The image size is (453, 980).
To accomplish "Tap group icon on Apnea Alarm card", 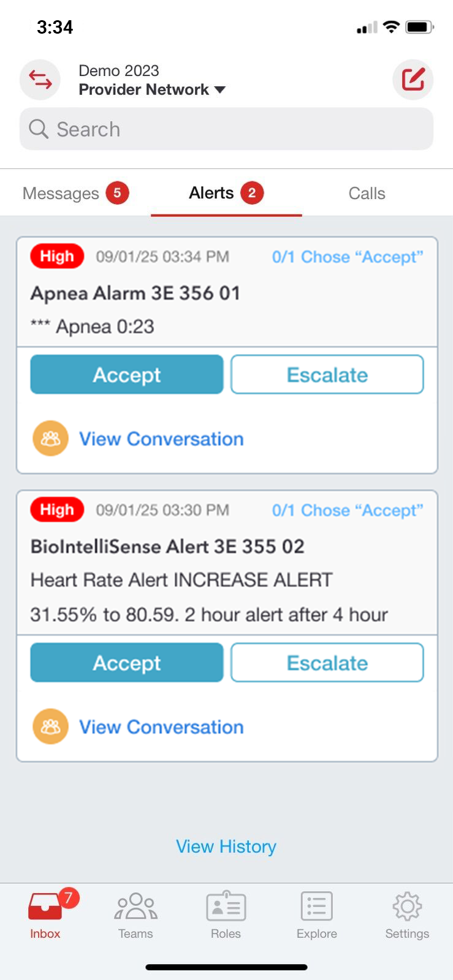I will pyautogui.click(x=50, y=439).
